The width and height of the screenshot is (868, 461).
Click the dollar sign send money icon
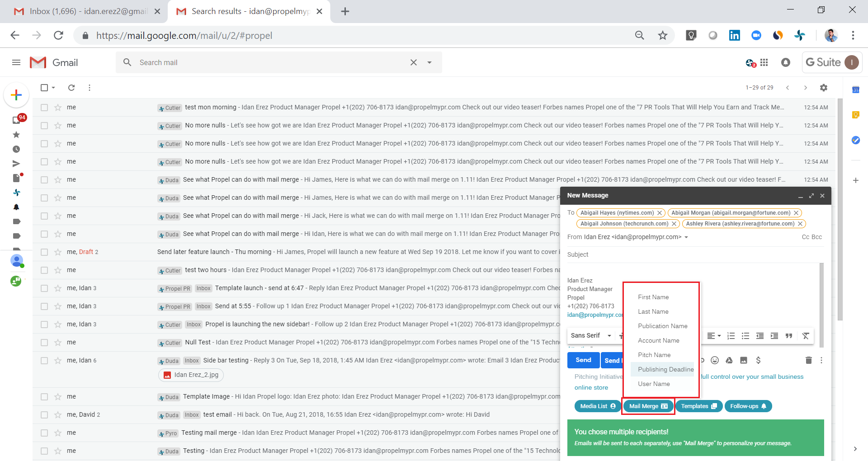tap(758, 360)
